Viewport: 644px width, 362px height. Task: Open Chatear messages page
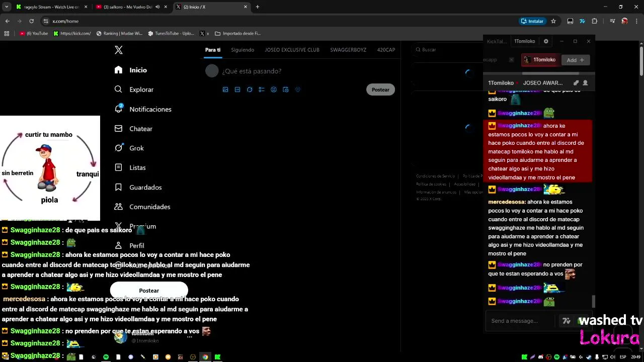click(133, 129)
